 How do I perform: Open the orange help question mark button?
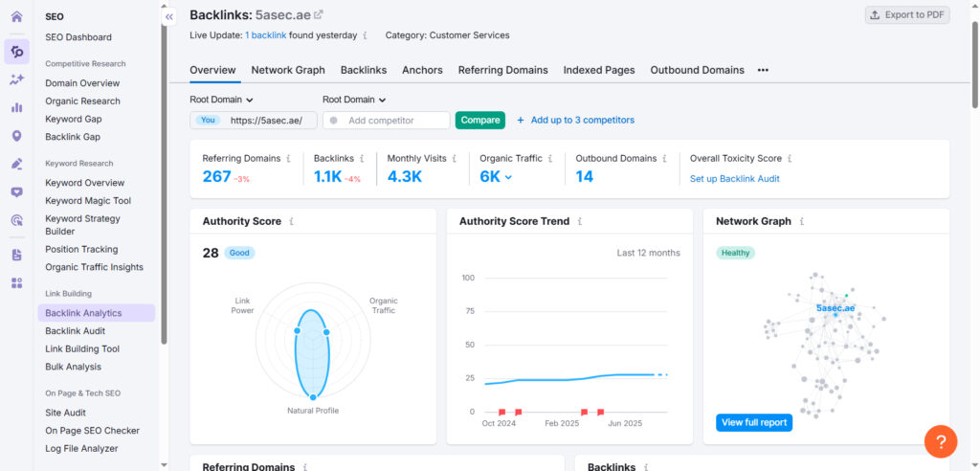coord(941,441)
